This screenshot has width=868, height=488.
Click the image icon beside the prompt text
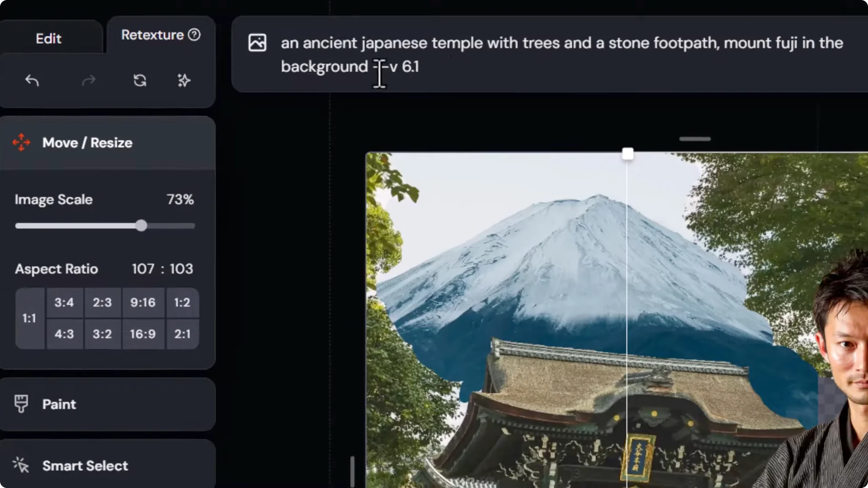[x=257, y=42]
